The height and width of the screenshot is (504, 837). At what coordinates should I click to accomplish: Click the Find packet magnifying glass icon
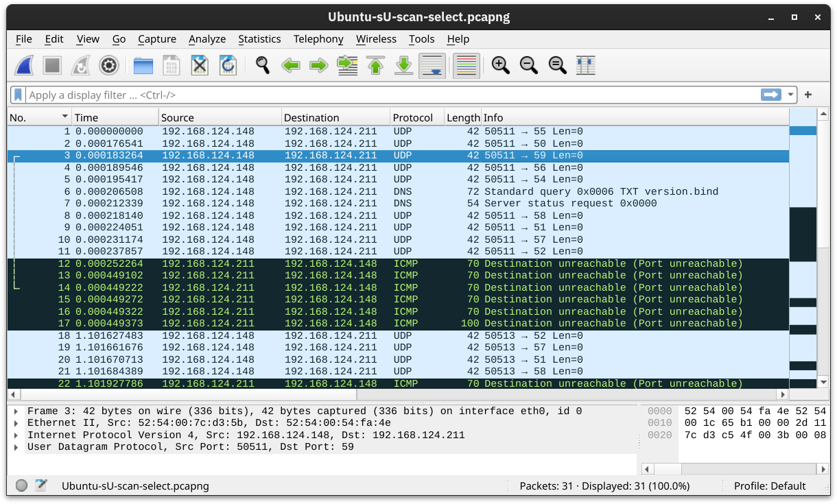click(261, 65)
